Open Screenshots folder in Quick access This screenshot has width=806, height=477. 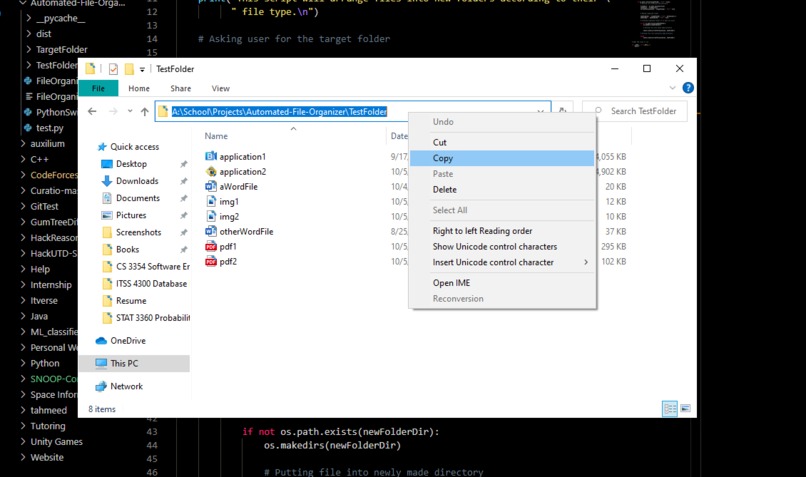click(x=132, y=232)
